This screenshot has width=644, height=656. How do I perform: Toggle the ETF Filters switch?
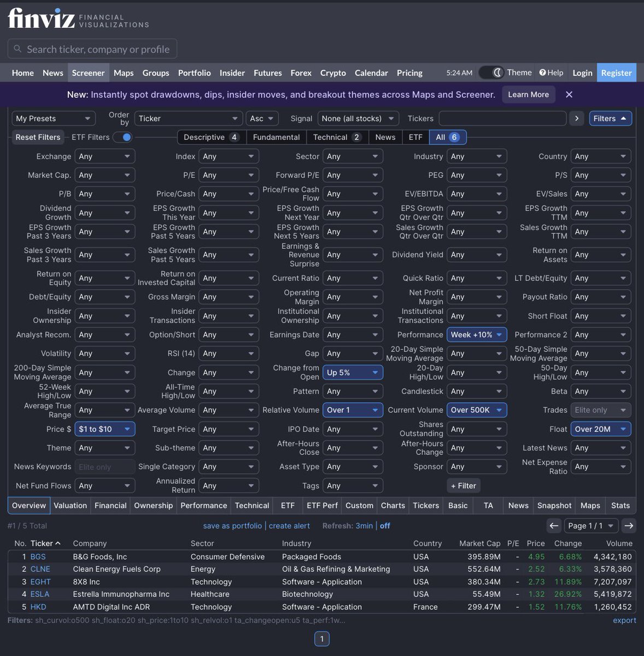[122, 137]
